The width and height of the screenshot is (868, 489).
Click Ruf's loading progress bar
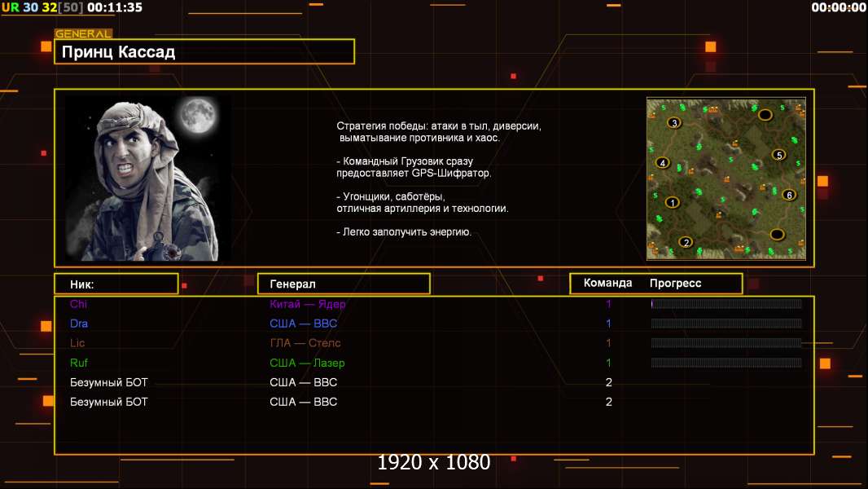(x=726, y=363)
